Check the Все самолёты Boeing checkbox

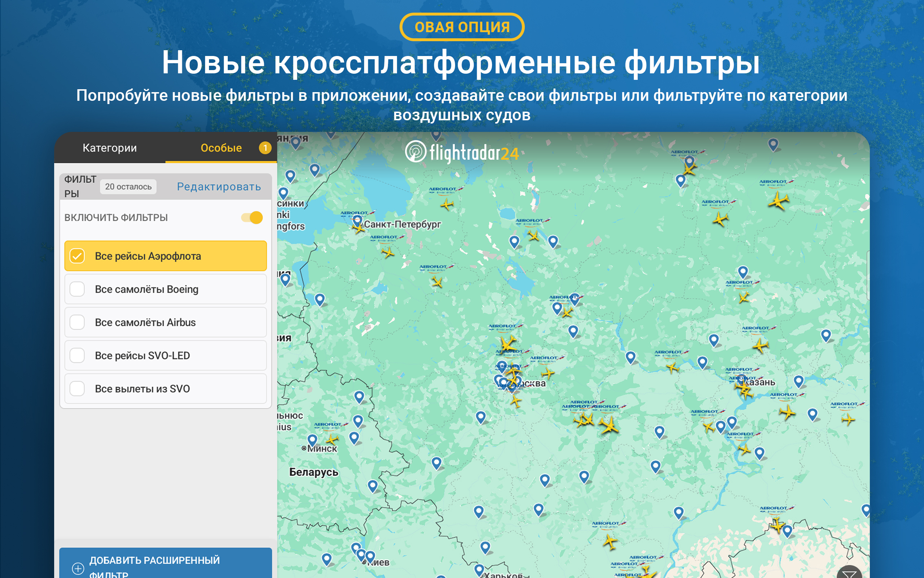click(x=77, y=289)
